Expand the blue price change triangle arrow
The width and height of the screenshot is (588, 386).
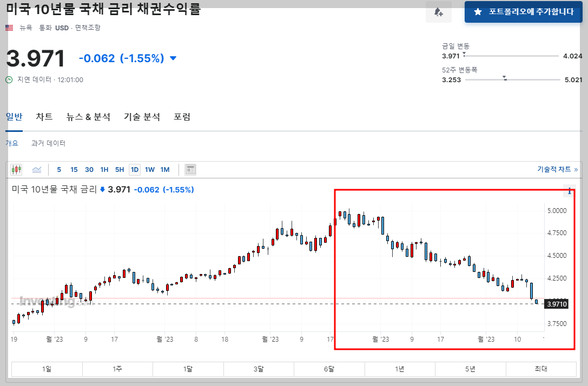coord(173,58)
